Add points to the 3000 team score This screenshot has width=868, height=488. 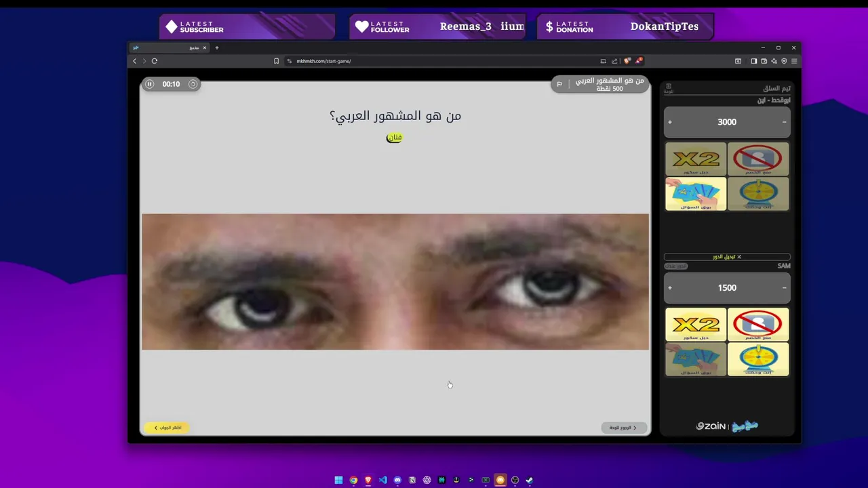[670, 122]
